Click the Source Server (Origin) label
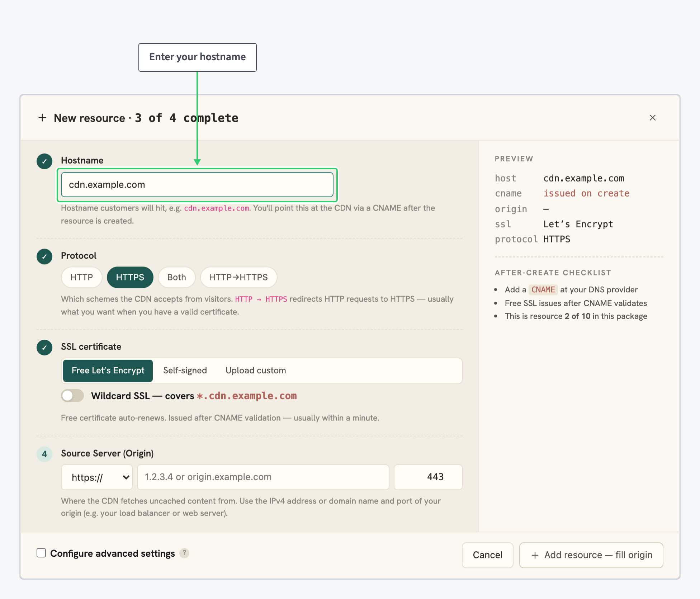 107,453
